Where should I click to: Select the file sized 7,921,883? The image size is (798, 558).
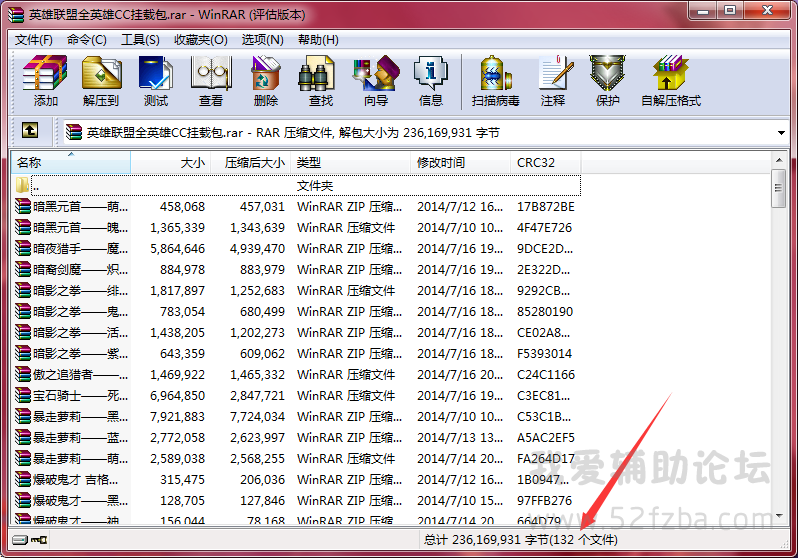point(297,416)
